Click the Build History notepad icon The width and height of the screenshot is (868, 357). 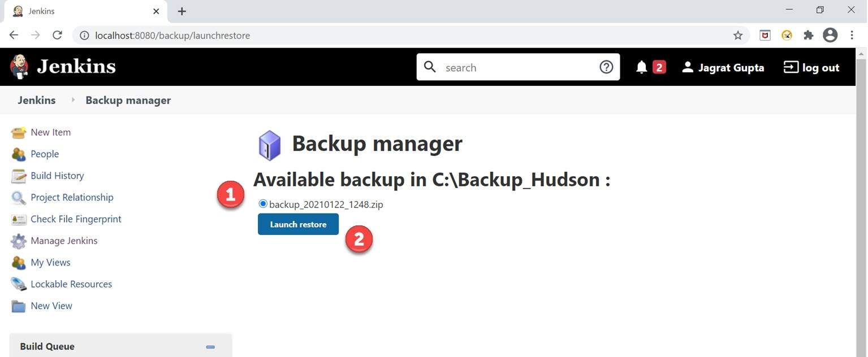19,176
